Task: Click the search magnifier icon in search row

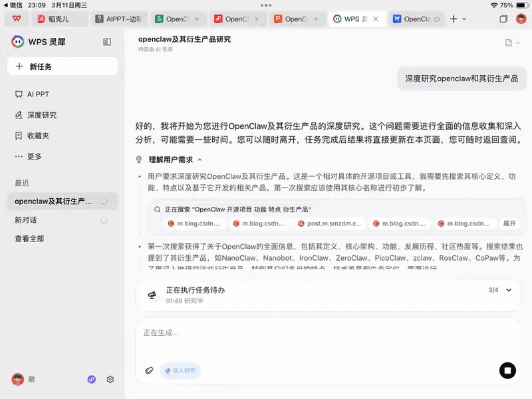Action: click(157, 209)
